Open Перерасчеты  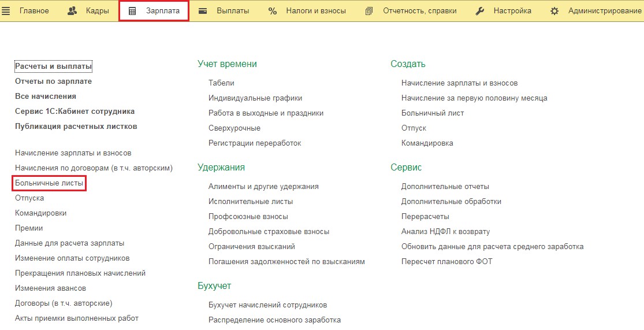coord(426,217)
